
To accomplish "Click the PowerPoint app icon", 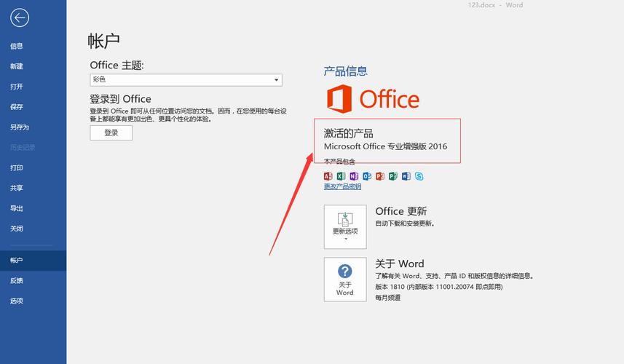I will [x=380, y=176].
